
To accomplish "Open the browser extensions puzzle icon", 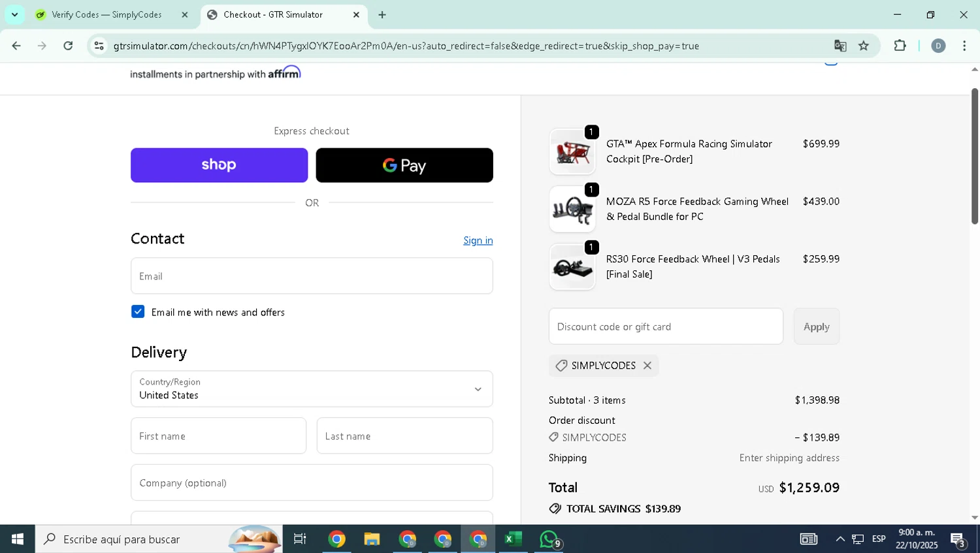I will (900, 46).
